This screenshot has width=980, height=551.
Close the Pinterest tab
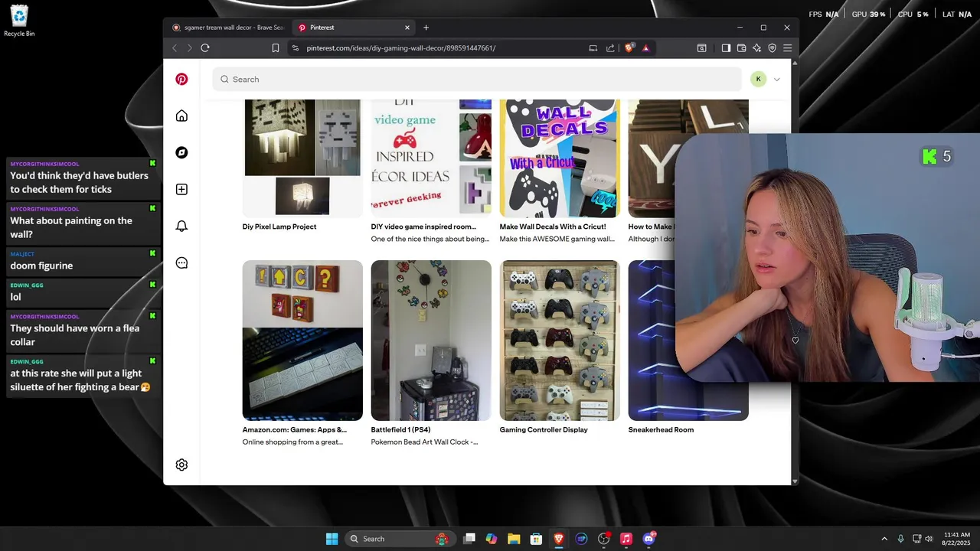pos(407,28)
